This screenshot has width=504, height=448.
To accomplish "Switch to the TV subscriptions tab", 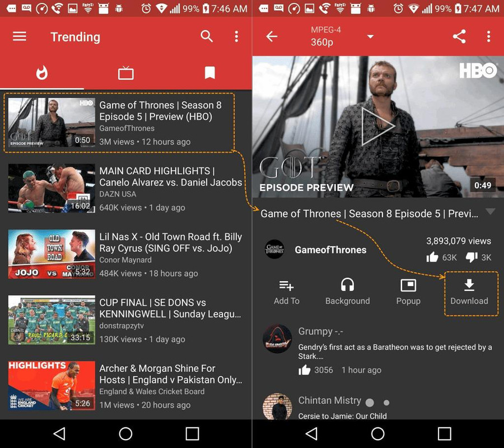I will [x=125, y=73].
